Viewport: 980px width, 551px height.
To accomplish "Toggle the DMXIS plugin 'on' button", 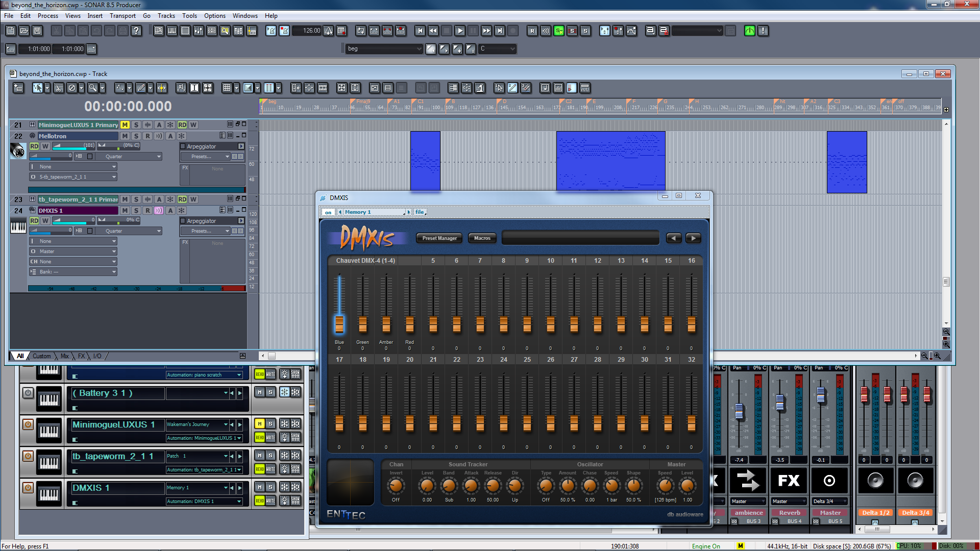I will pos(328,212).
